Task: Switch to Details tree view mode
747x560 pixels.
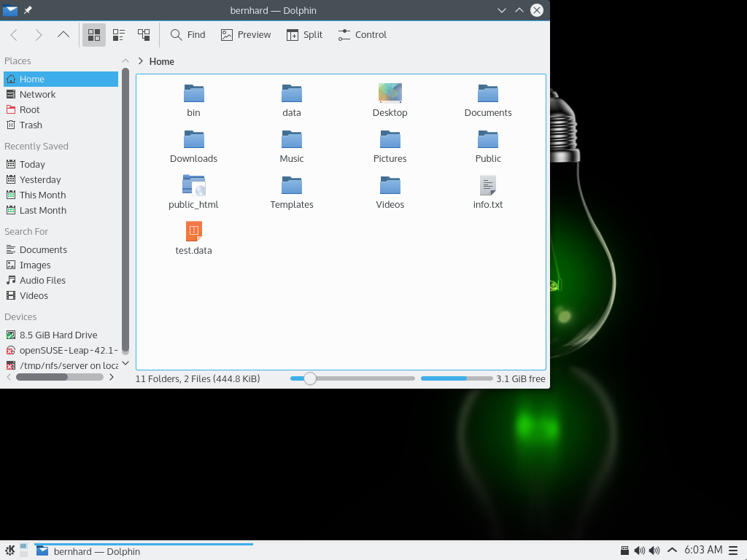Action: pyautogui.click(x=144, y=35)
